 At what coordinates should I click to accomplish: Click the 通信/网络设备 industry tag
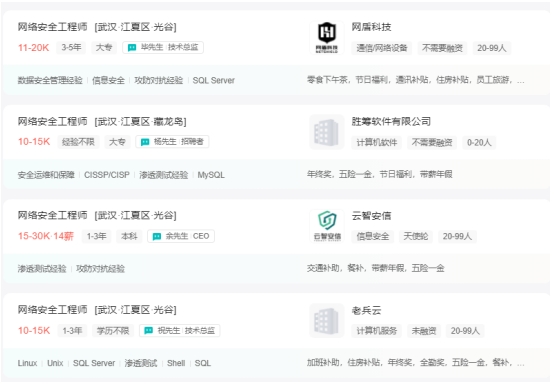click(382, 48)
